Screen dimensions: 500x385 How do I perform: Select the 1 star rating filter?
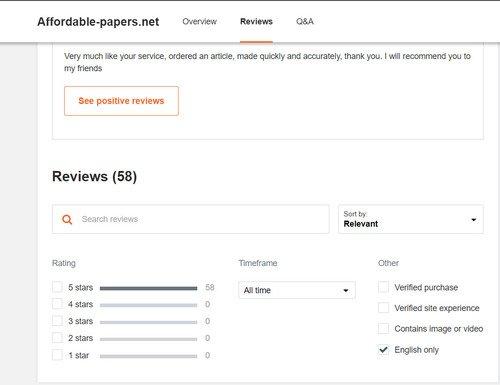tap(57, 355)
